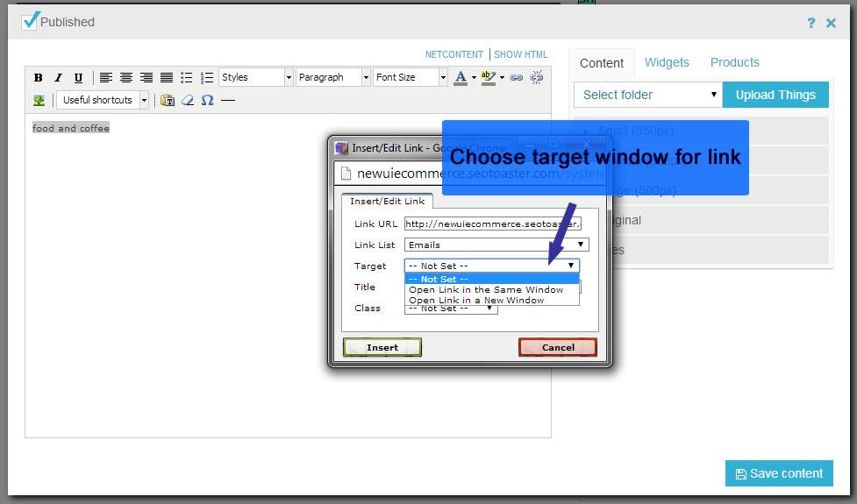Open the Styles dropdown
The width and height of the screenshot is (857, 504).
255,78
